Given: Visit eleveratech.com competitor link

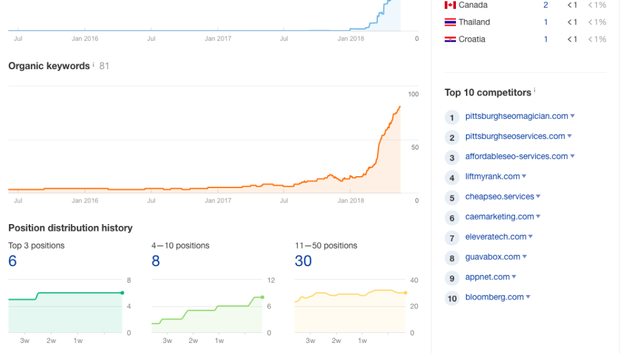Looking at the screenshot, I should (x=496, y=237).
